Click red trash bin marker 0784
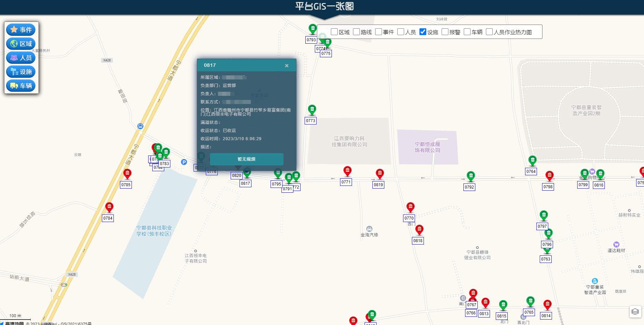This screenshot has height=325, width=644. 109,207
